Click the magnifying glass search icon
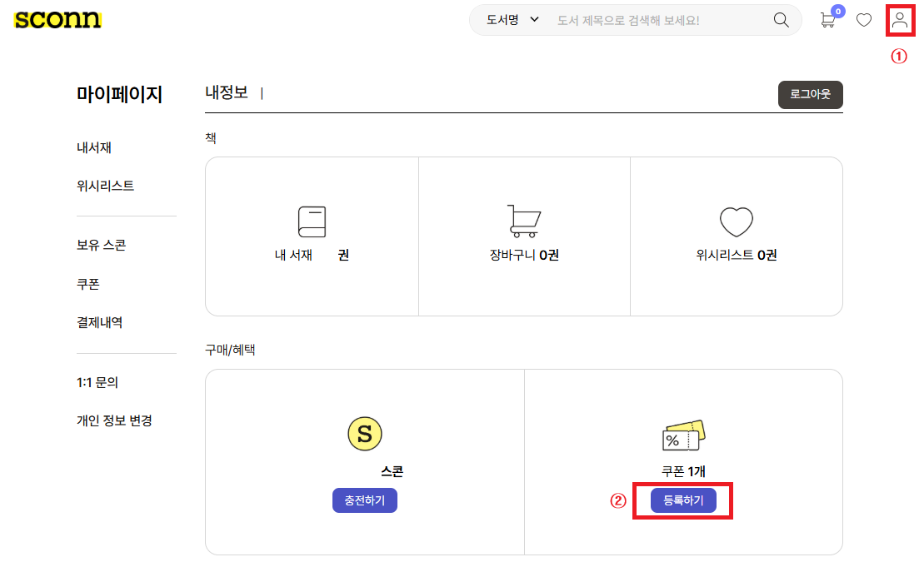 click(x=781, y=20)
